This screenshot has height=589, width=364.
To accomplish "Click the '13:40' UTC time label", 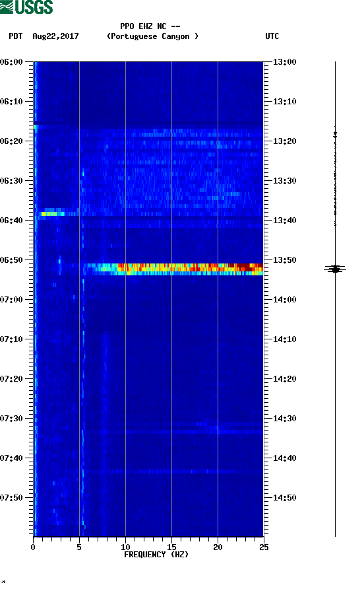I will click(x=284, y=221).
